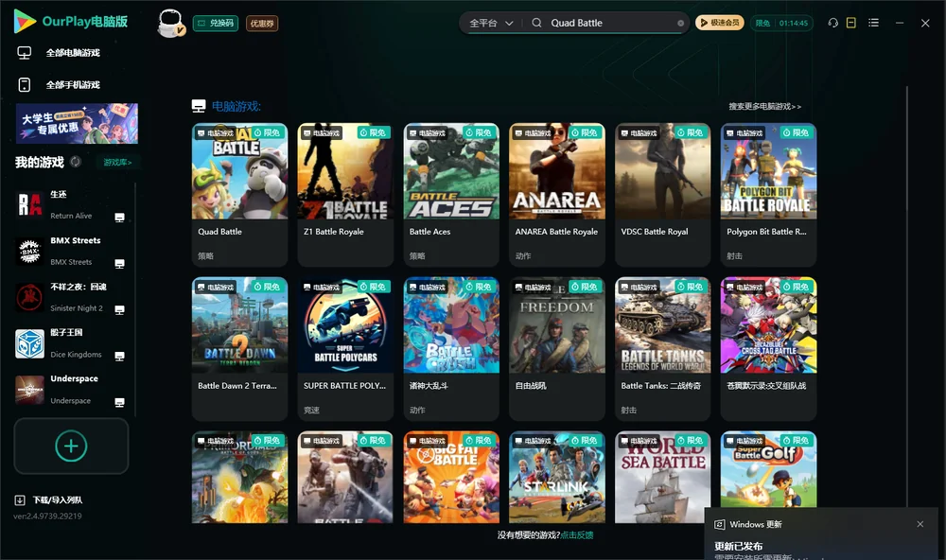Screen dimensions: 946x560
Task: Click the search magnifier icon
Action: (x=536, y=23)
